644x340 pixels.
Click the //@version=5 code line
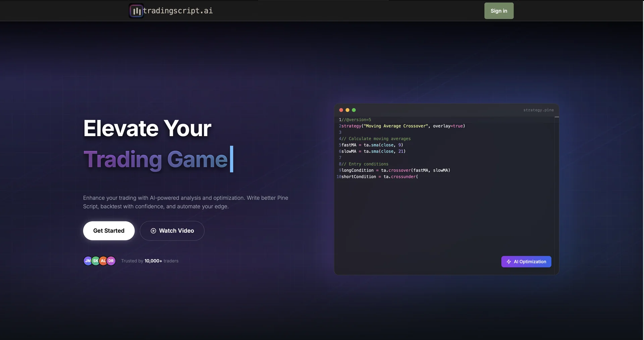pos(356,120)
